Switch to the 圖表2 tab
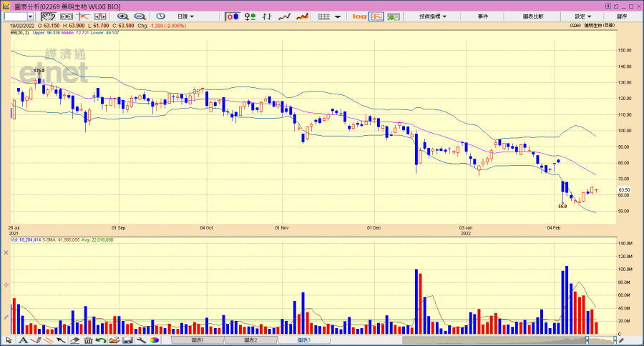 coord(250,340)
